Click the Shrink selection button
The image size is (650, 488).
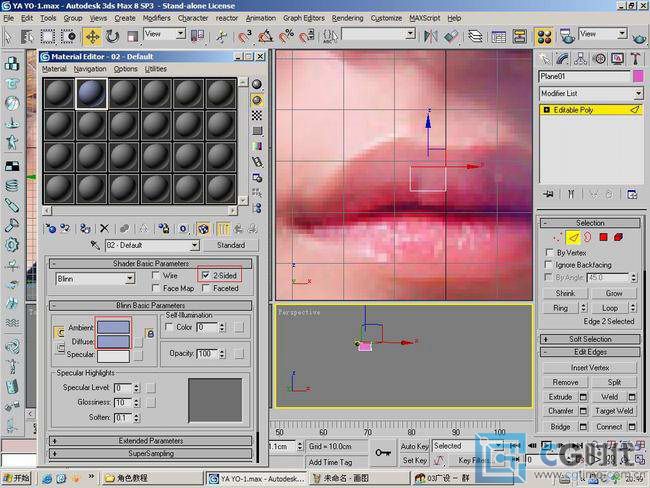click(565, 293)
